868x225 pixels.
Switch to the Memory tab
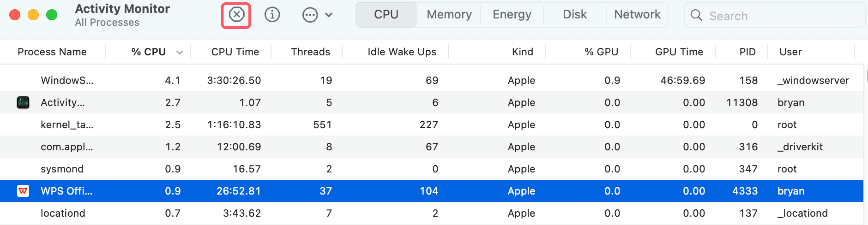coord(449,15)
